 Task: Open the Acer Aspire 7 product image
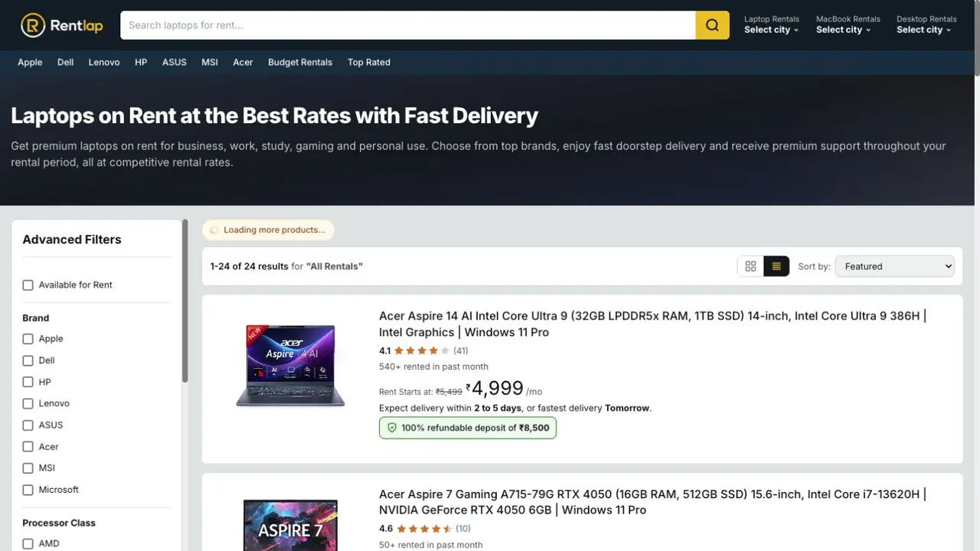(x=291, y=525)
